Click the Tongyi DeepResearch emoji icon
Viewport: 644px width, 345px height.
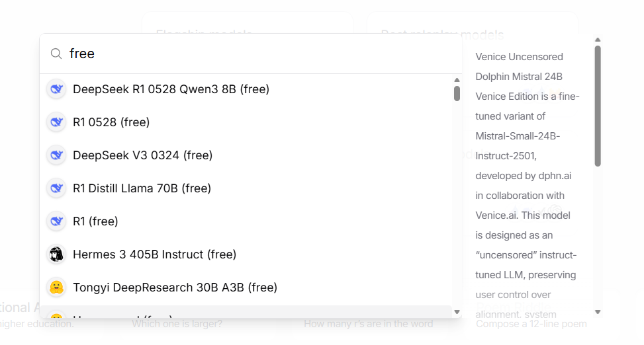[56, 287]
